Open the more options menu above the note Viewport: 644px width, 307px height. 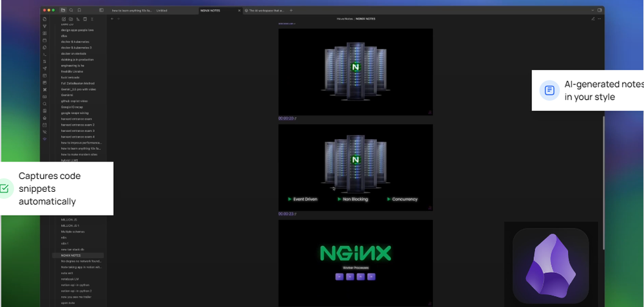click(x=600, y=19)
